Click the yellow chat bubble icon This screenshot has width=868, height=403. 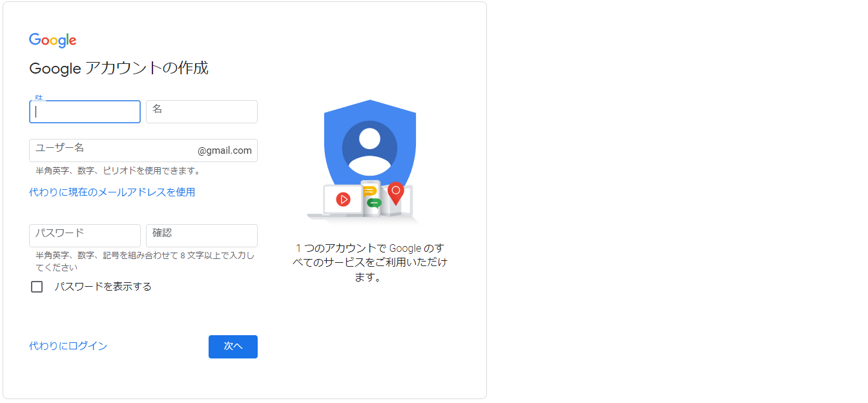[369, 191]
